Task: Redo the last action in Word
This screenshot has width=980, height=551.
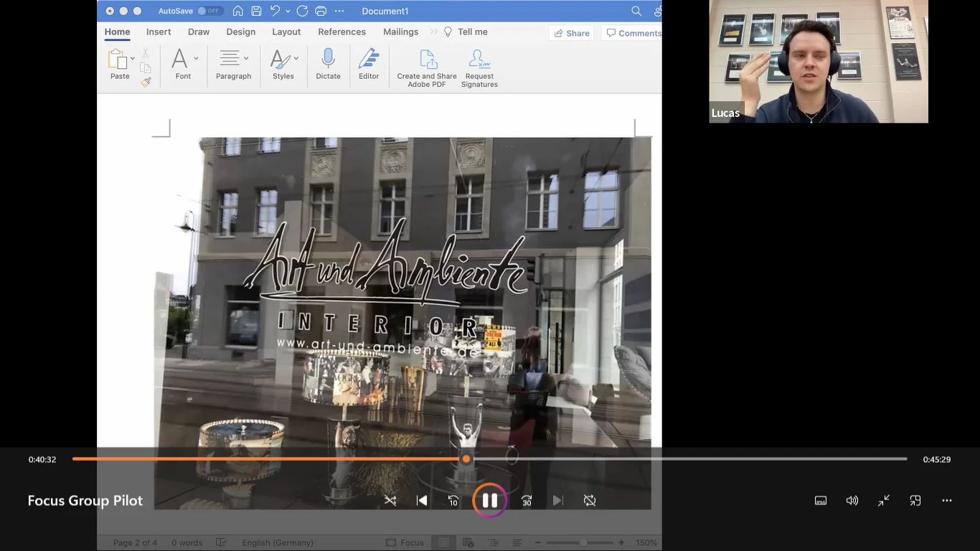Action: point(302,11)
